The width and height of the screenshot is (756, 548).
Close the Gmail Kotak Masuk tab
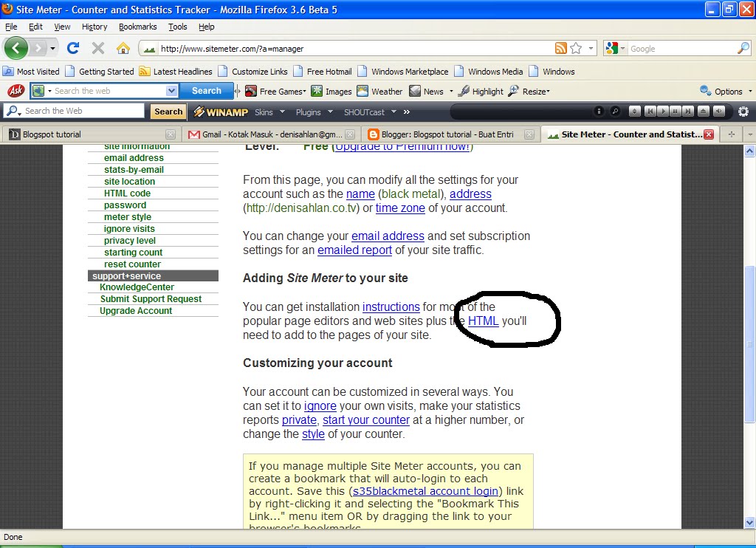(350, 134)
